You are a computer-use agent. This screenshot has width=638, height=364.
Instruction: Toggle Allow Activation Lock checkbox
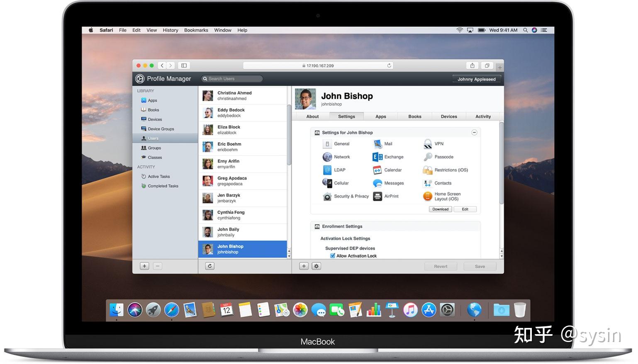pyautogui.click(x=333, y=256)
